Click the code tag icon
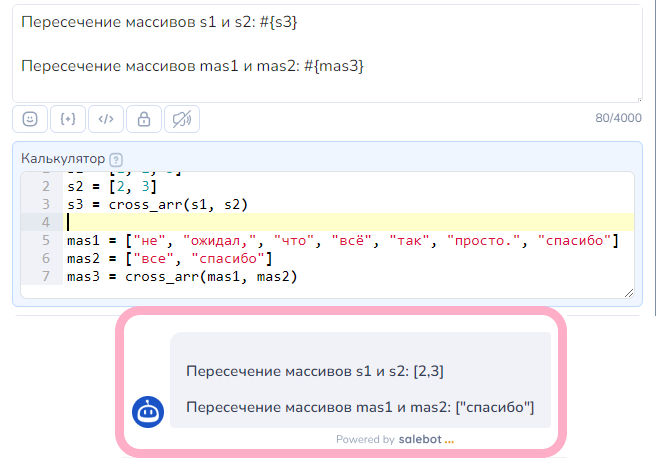 106,119
